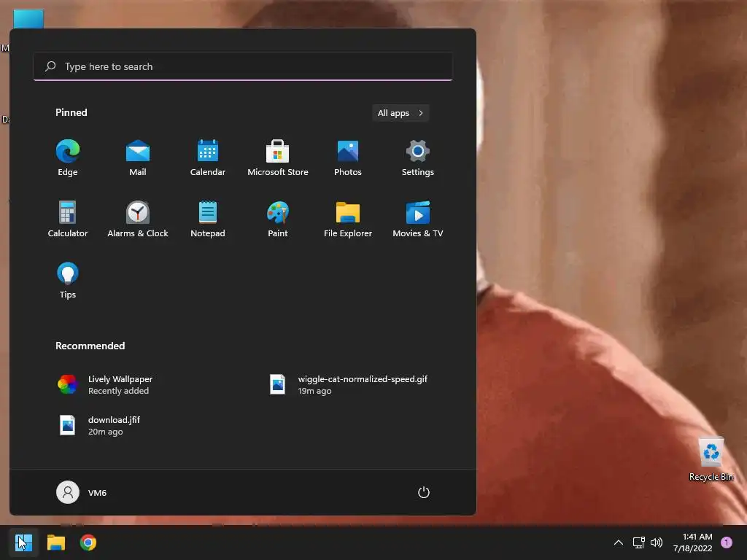Show hidden system tray icons
Screen dimensions: 747x560
(x=619, y=542)
